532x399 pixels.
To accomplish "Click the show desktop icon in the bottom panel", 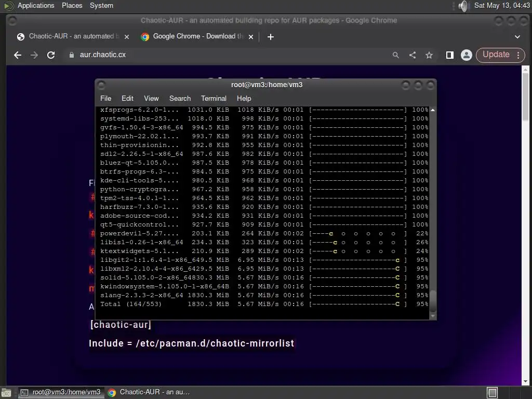I will (x=6, y=393).
